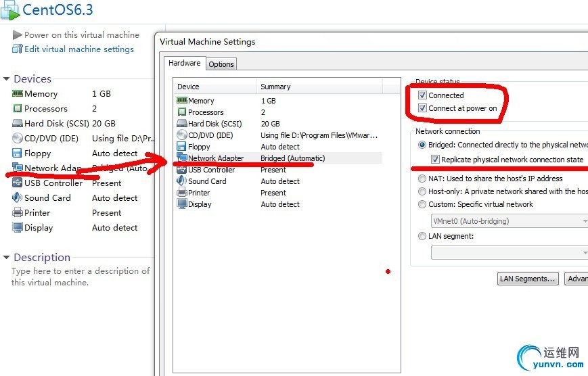
Task: Click Display monitor icon in Devices pane
Action: pyautogui.click(x=17, y=227)
